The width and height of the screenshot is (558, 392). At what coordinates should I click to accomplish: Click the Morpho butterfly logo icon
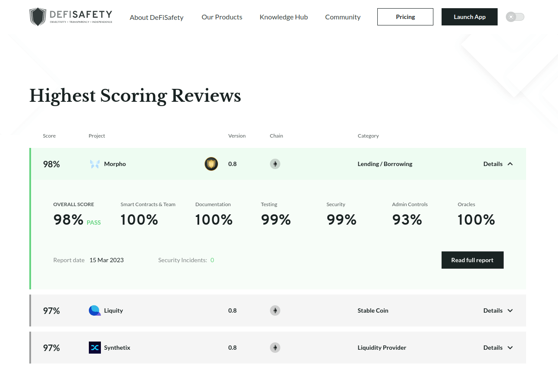(x=95, y=164)
